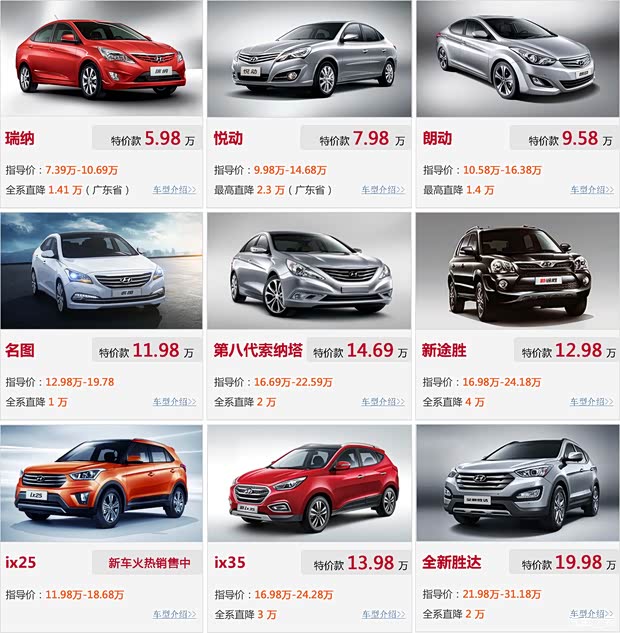Click the 新车火热销售中 label for ix25
The image size is (620, 633).
point(149,563)
